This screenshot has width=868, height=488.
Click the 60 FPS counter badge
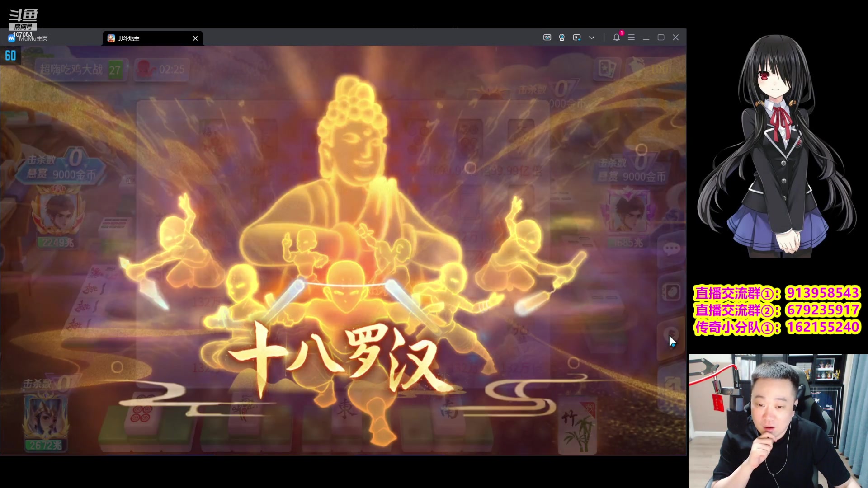click(10, 56)
